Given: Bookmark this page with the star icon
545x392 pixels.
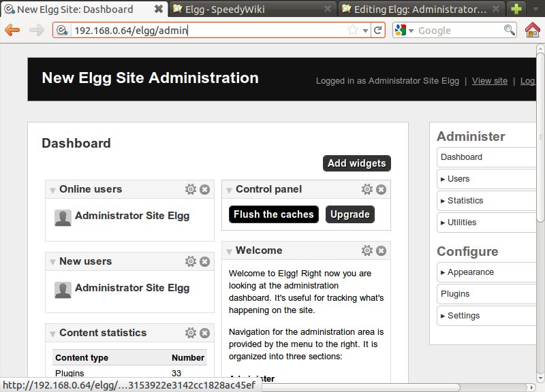Looking at the screenshot, I should 353,30.
